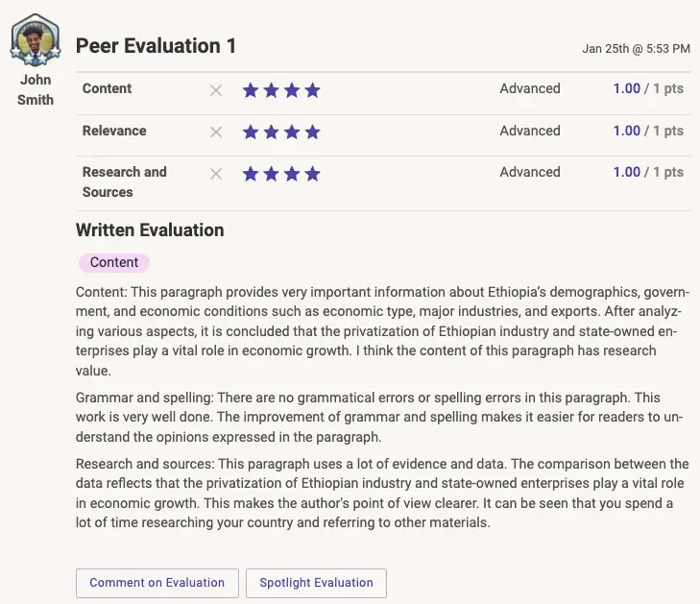Click the Comment on Evaluation button

(x=157, y=583)
